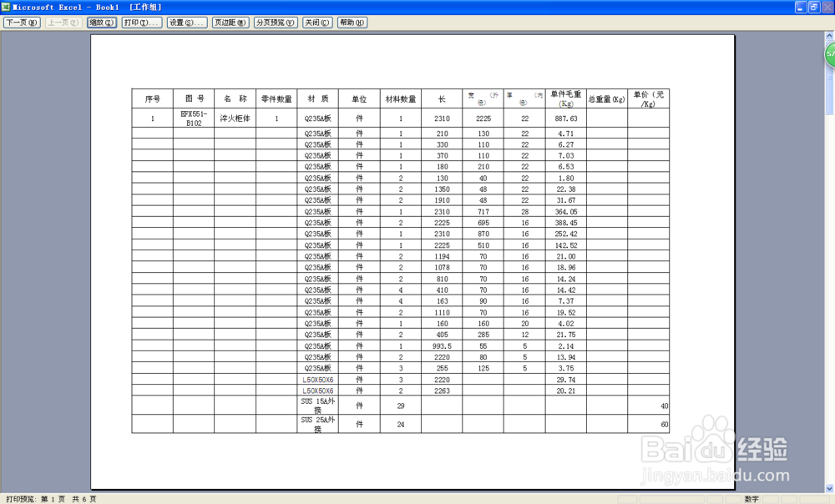The height and width of the screenshot is (504, 835).
Task: Click header cell 图 号
Action: click(194, 99)
